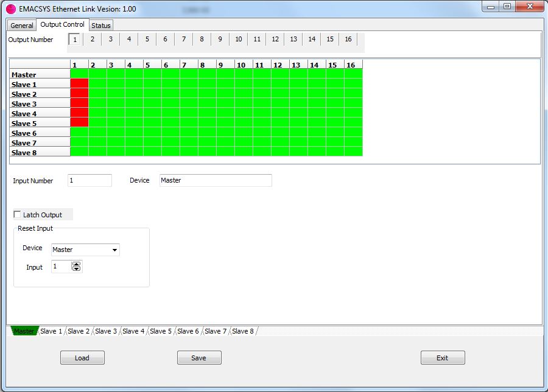Viewport: 548px width, 392px height.
Task: Choose Output Number 16
Action: [x=348, y=39]
